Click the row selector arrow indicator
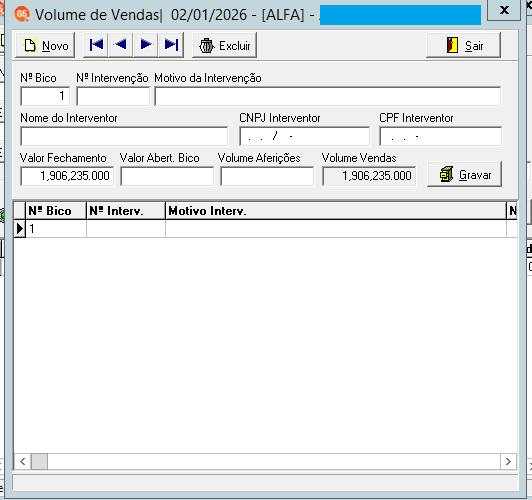 20,229
